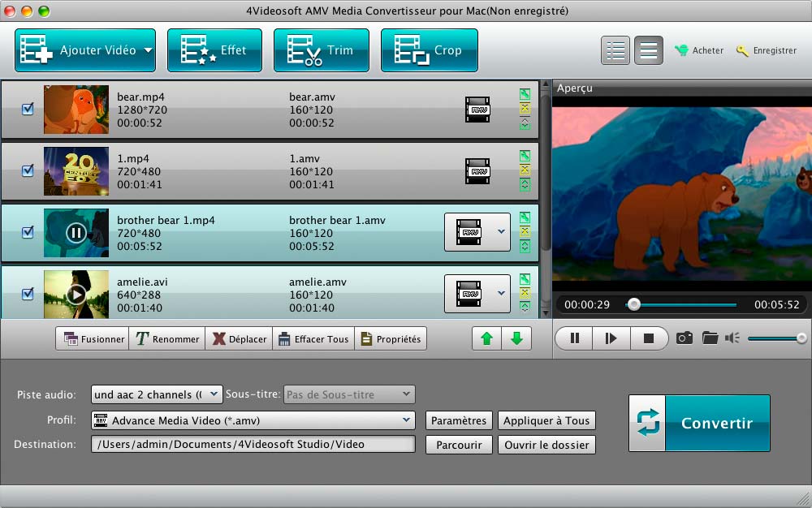812x508 pixels.
Task: Uncheck the amelie.avi checkbox
Action: (x=28, y=294)
